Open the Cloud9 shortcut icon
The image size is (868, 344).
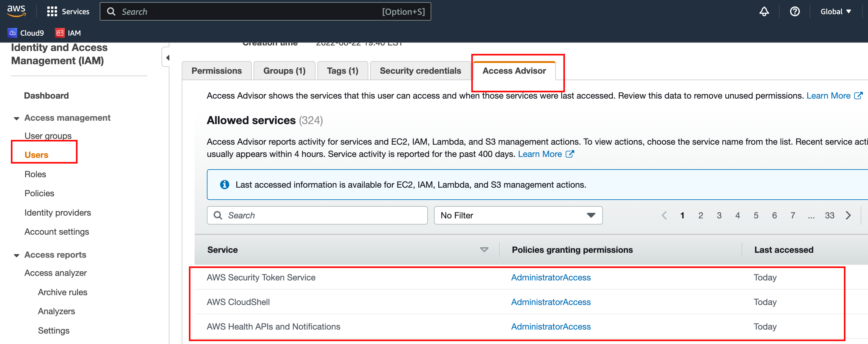coord(12,33)
